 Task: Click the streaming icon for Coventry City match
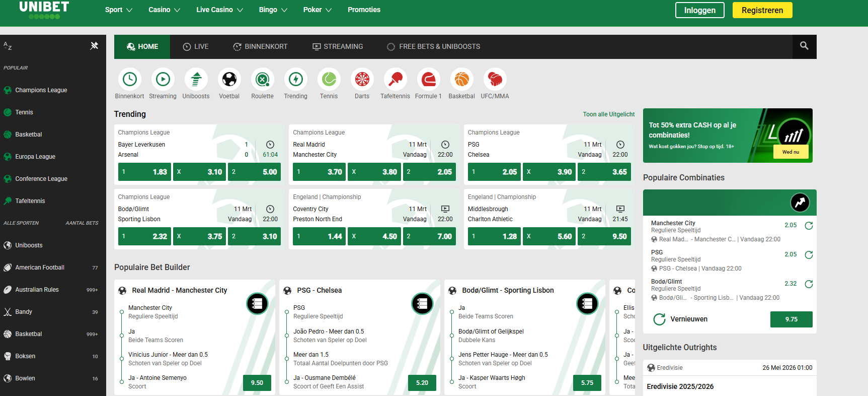[x=445, y=209]
